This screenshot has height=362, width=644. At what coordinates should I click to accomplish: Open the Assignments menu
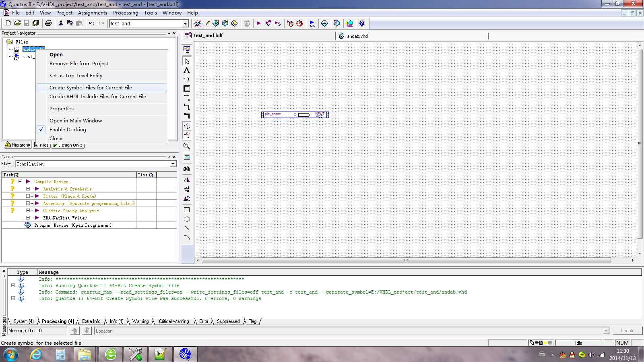click(x=93, y=12)
